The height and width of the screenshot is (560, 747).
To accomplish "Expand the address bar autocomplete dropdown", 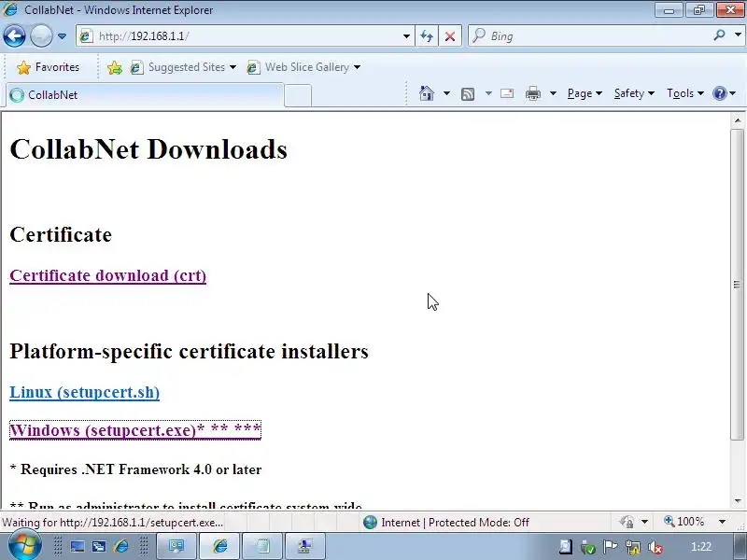I will tap(406, 36).
